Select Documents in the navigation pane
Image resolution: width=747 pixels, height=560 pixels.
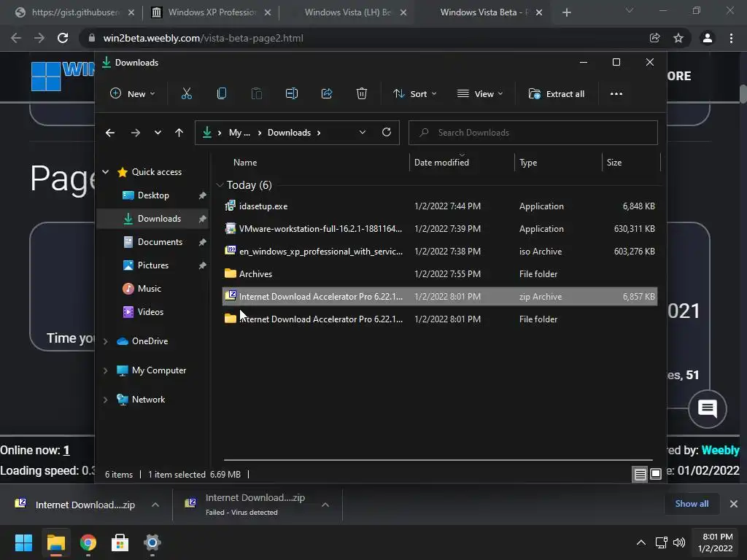point(160,242)
